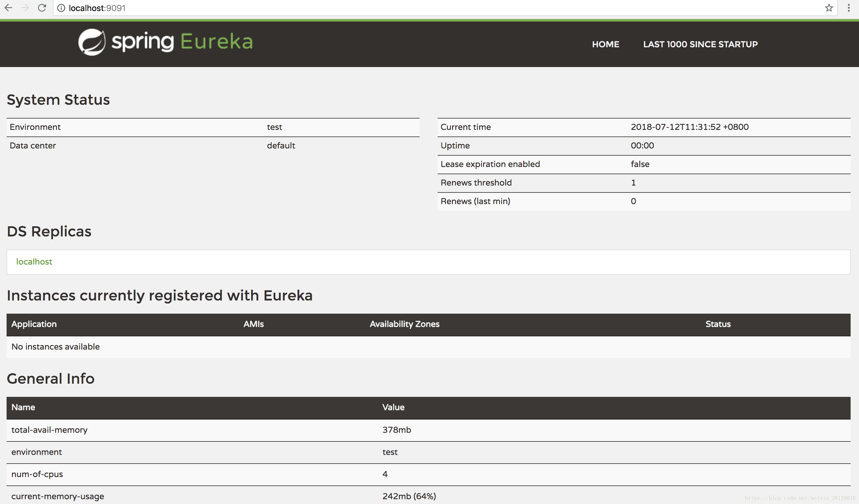Select the DS Replicas heading

point(49,231)
